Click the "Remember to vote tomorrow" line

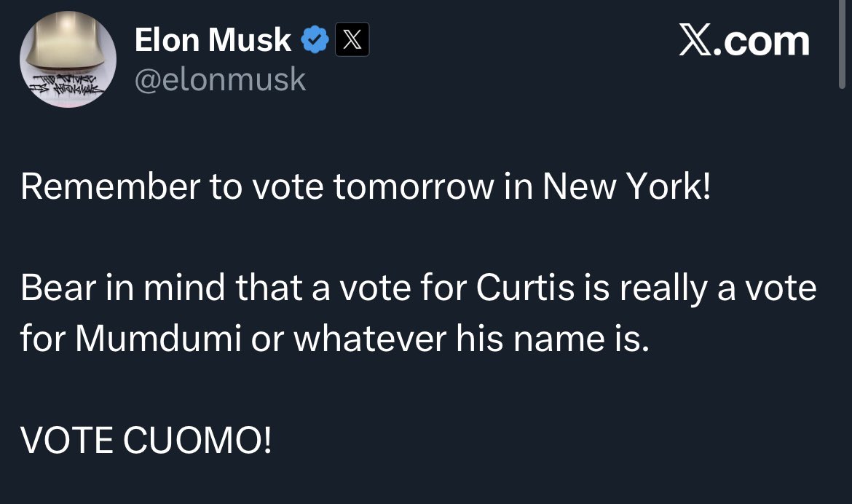[x=364, y=187]
